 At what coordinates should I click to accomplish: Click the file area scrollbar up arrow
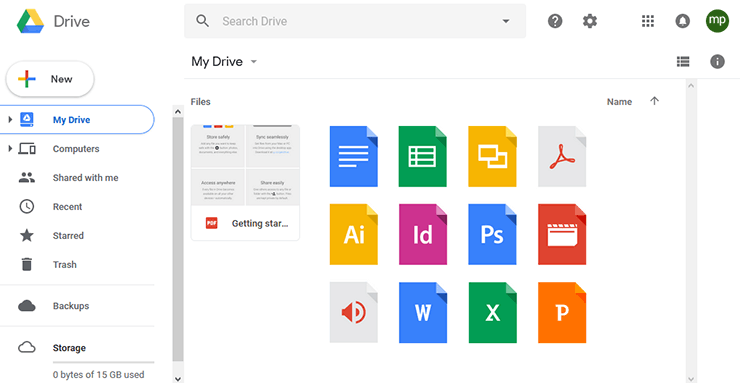[691, 85]
